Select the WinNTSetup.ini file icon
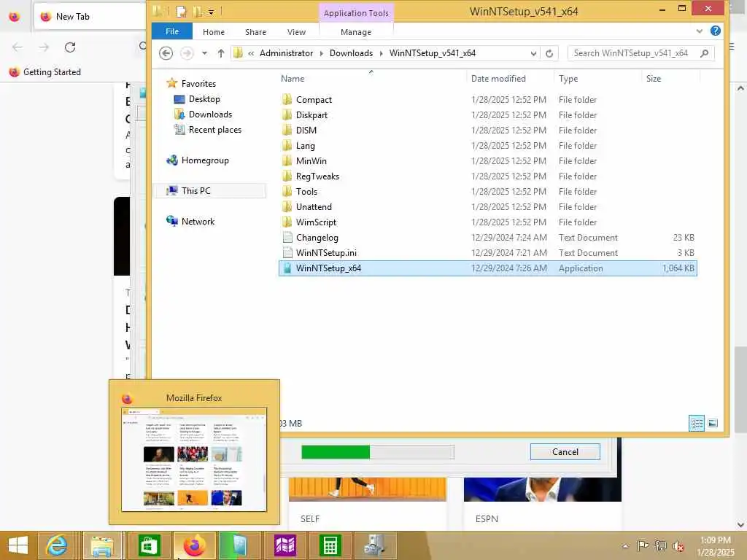This screenshot has height=560, width=747. coord(287,252)
